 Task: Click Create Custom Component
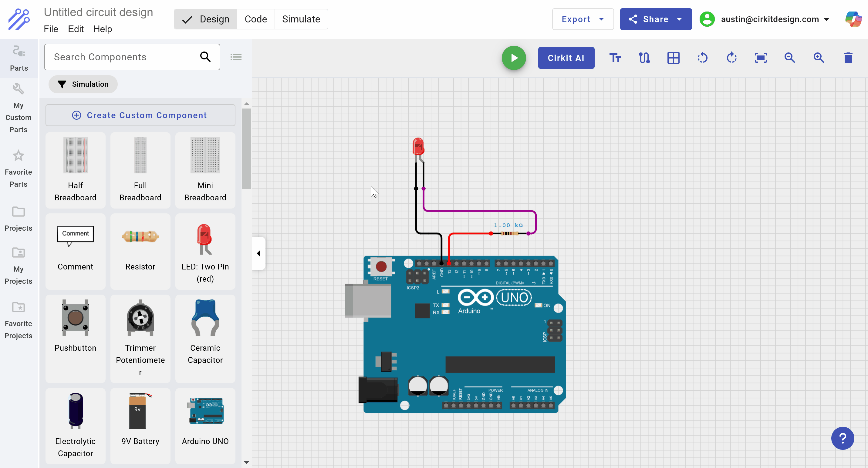click(x=140, y=115)
